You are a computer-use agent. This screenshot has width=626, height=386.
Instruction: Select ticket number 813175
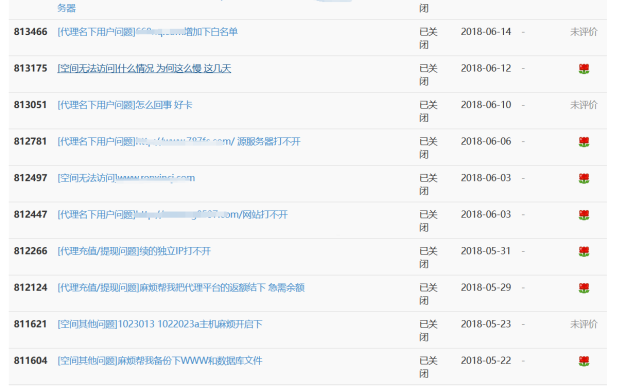(x=30, y=69)
